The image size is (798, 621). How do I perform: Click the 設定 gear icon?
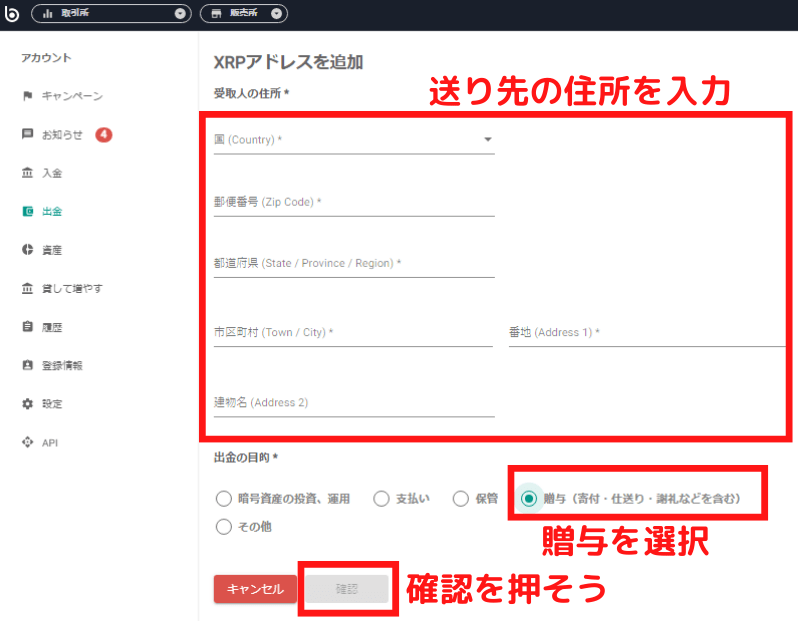27,404
